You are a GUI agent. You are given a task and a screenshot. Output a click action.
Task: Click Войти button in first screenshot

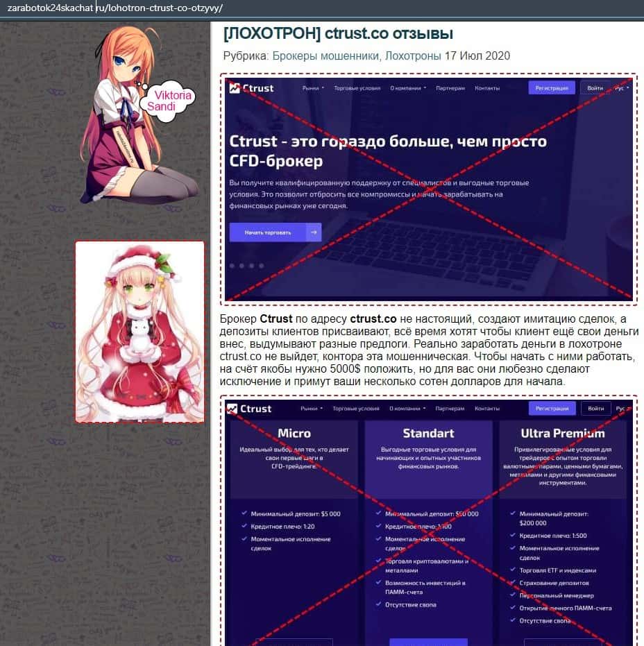point(595,87)
